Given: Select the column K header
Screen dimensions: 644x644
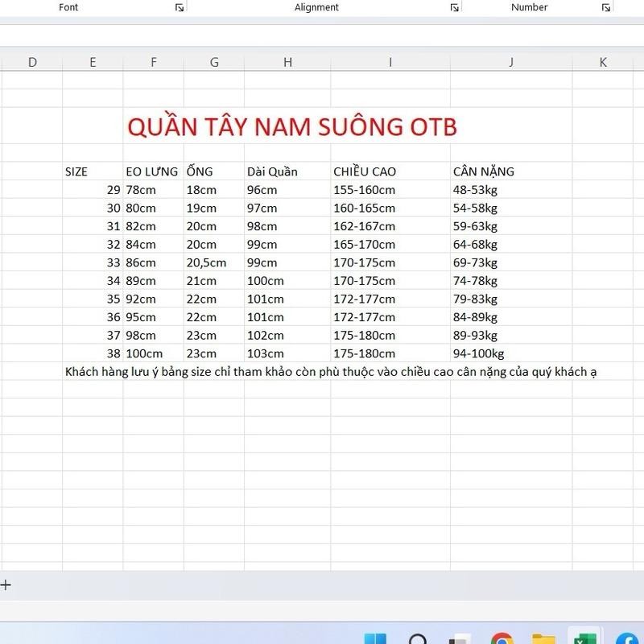Looking at the screenshot, I should point(603,62).
